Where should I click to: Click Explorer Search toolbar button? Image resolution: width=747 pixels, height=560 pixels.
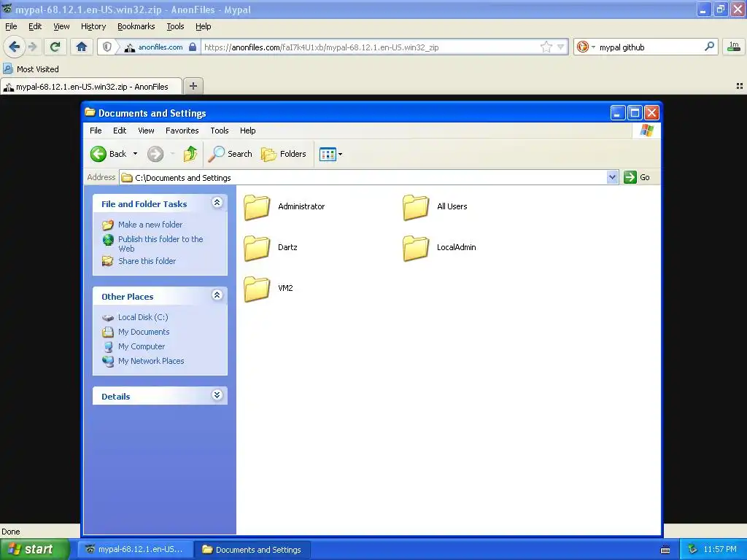pos(230,154)
